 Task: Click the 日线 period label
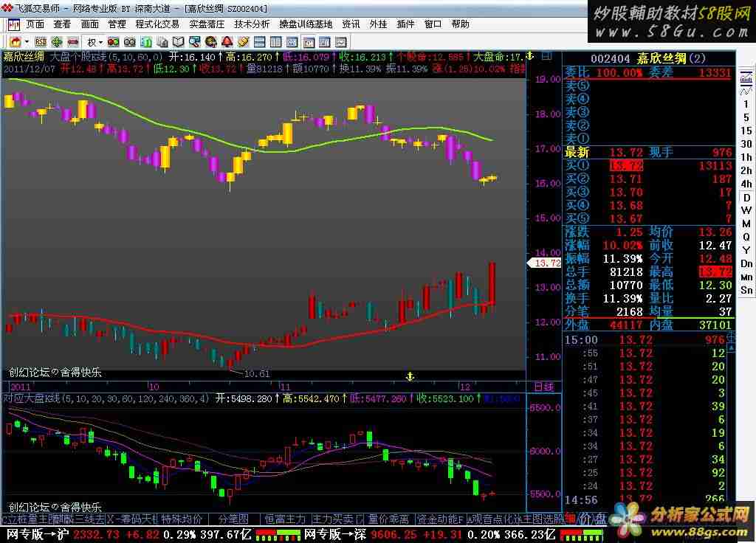(544, 387)
